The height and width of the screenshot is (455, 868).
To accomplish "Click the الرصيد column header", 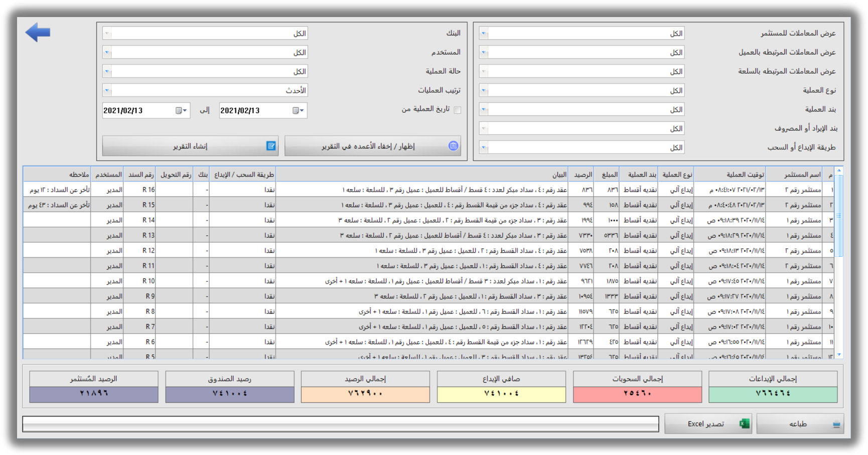I will point(581,175).
